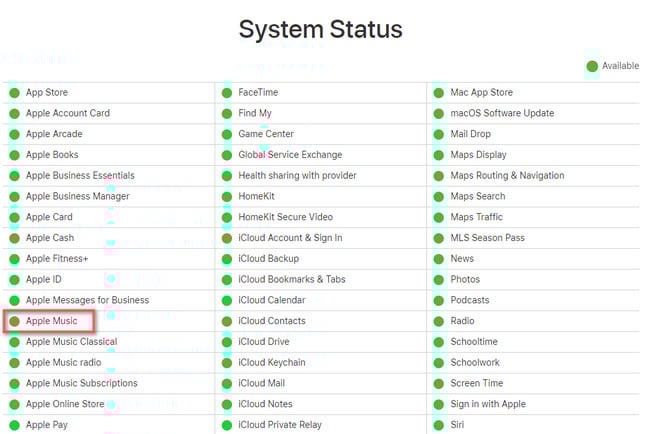Click the green status dot beside App Store
The width and height of the screenshot is (650, 434).
click(x=15, y=93)
